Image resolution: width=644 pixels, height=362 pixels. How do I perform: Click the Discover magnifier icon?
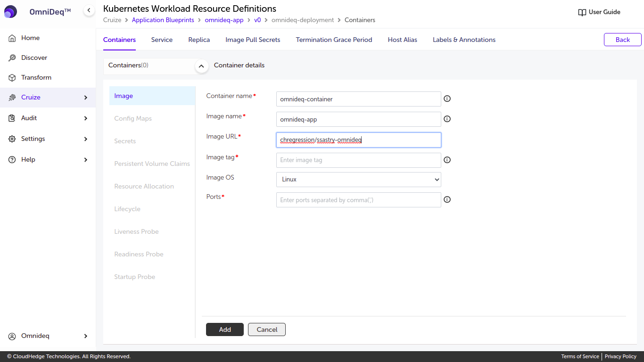pos(12,58)
